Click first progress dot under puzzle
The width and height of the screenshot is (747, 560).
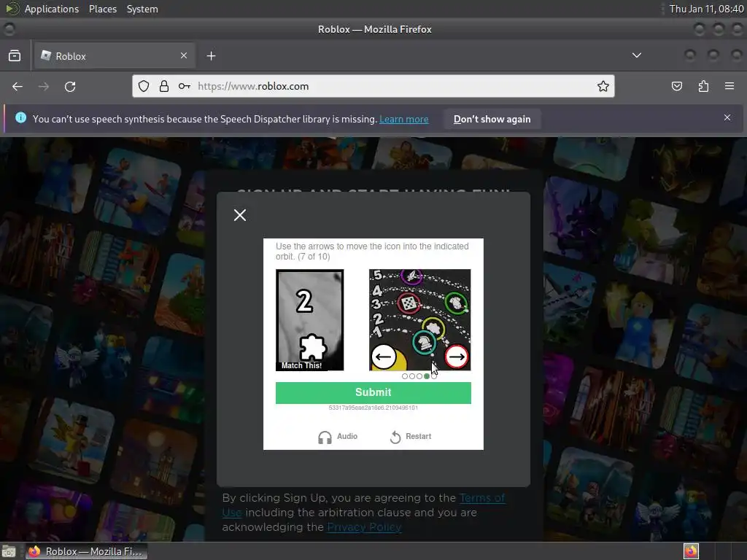405,376
